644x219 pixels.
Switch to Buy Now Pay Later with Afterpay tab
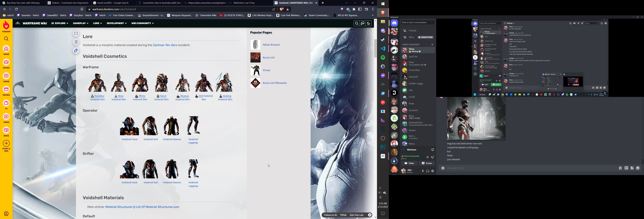[23, 3]
